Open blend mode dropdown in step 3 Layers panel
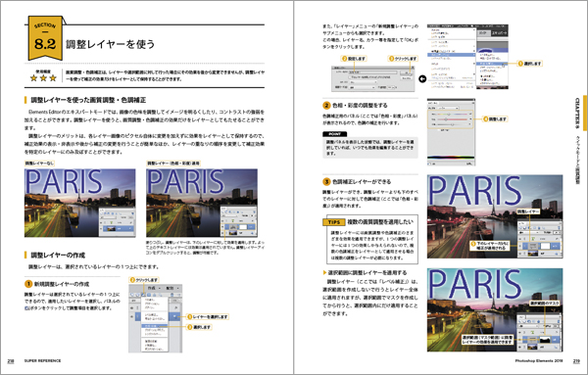 (x=529, y=233)
